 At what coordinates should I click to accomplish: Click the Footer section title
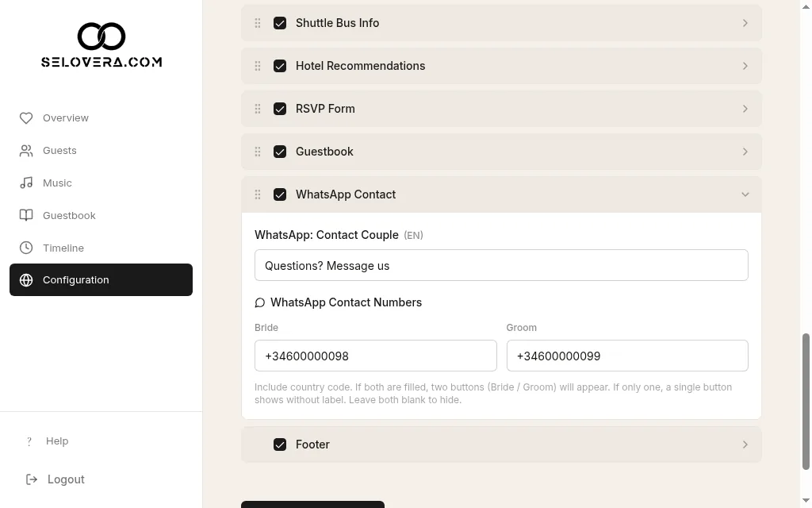[x=312, y=444]
